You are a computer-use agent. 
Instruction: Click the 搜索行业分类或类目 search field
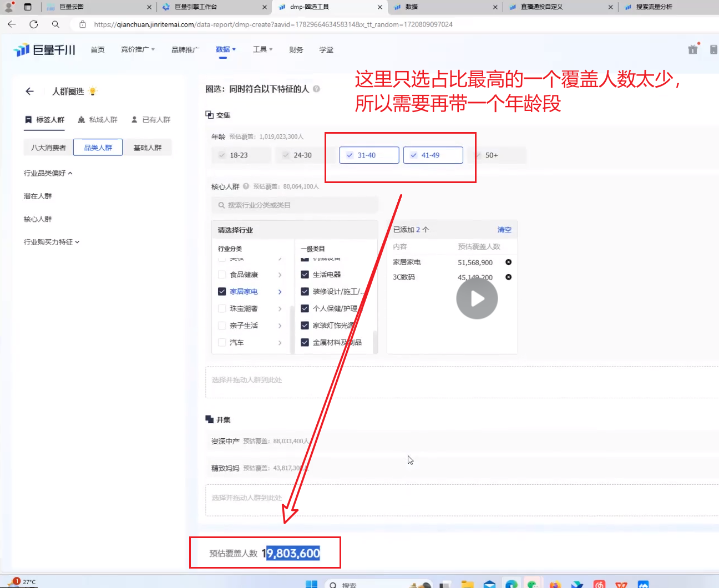coord(295,205)
